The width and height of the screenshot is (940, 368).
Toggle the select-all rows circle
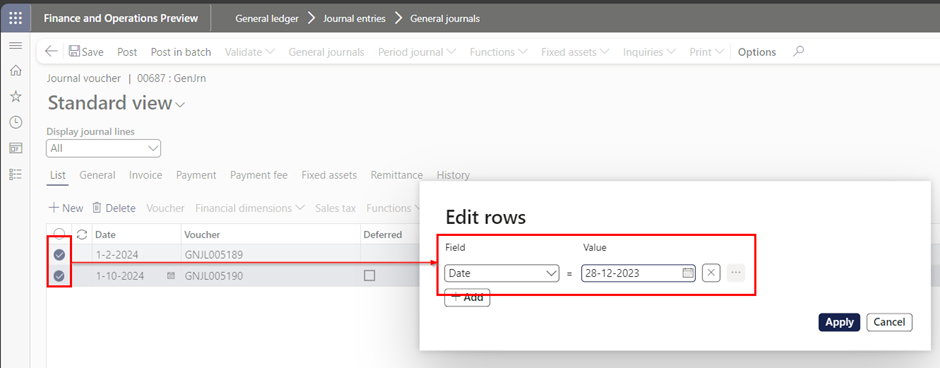[59, 234]
